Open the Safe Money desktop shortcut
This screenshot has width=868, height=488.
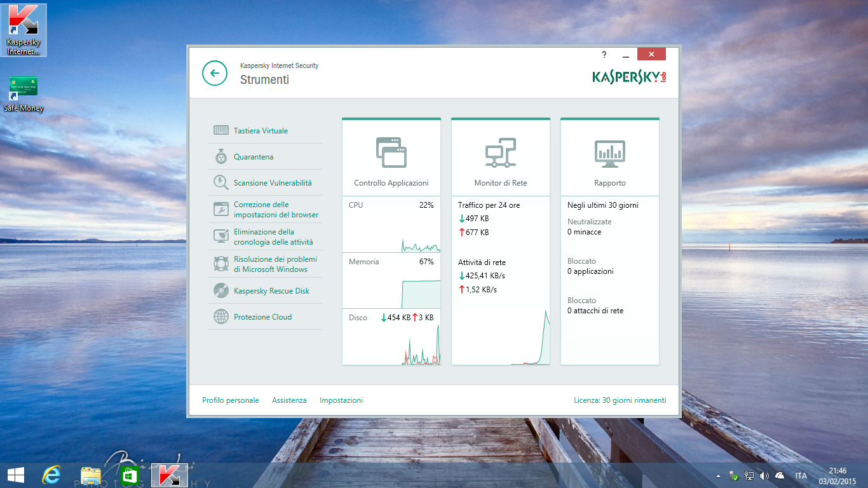point(24,94)
